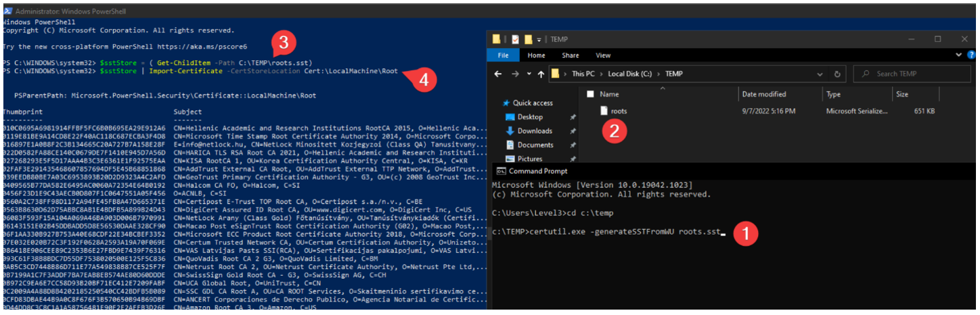Click the pin icon beside Desktop
Image resolution: width=980 pixels, height=315 pixels.
pyautogui.click(x=573, y=117)
